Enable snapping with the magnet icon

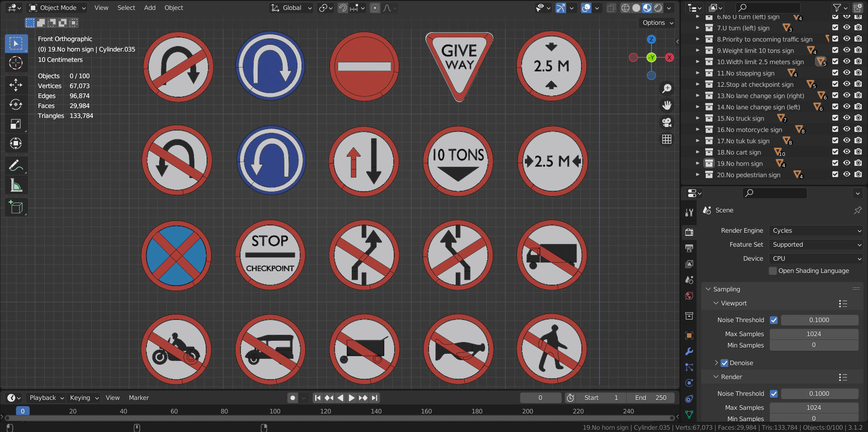(342, 8)
